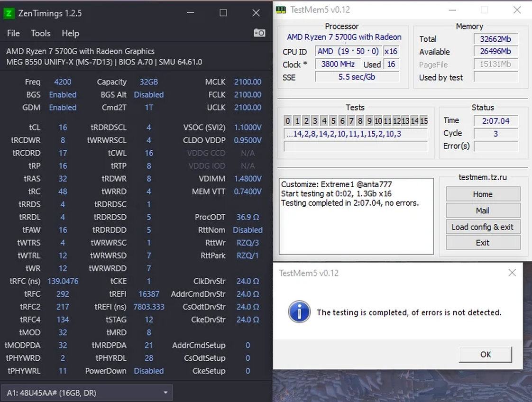Open the Help menu in ZenTimings

(x=71, y=33)
